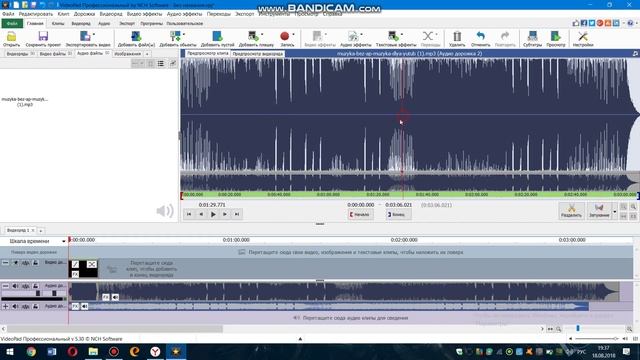640x360 pixels.
Task: Open the Дорожки menu
Action: click(84, 14)
